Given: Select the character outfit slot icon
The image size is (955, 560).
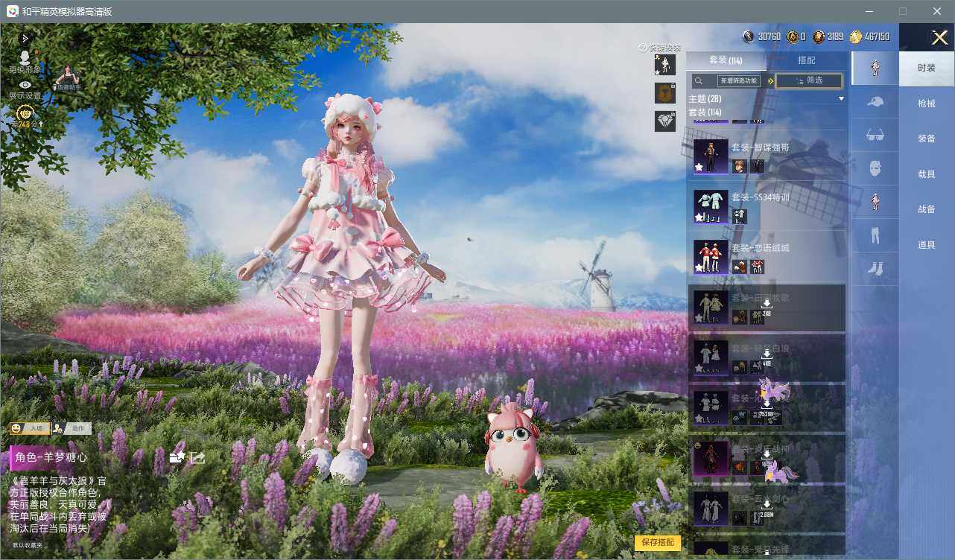Looking at the screenshot, I should coord(664,65).
